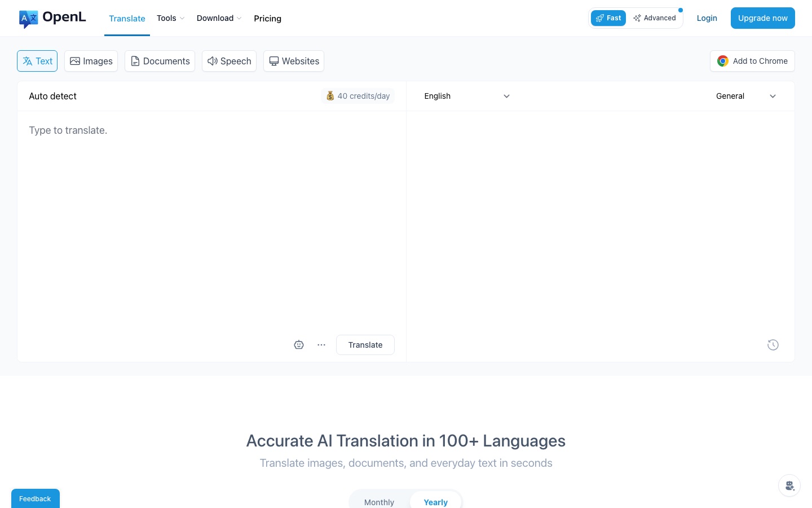Switch to Speech translation tab

click(229, 61)
